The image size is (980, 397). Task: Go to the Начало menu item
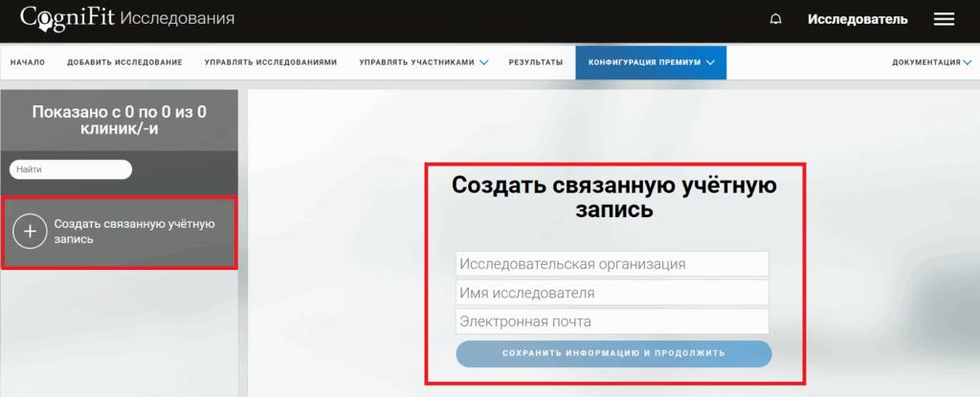click(x=28, y=62)
